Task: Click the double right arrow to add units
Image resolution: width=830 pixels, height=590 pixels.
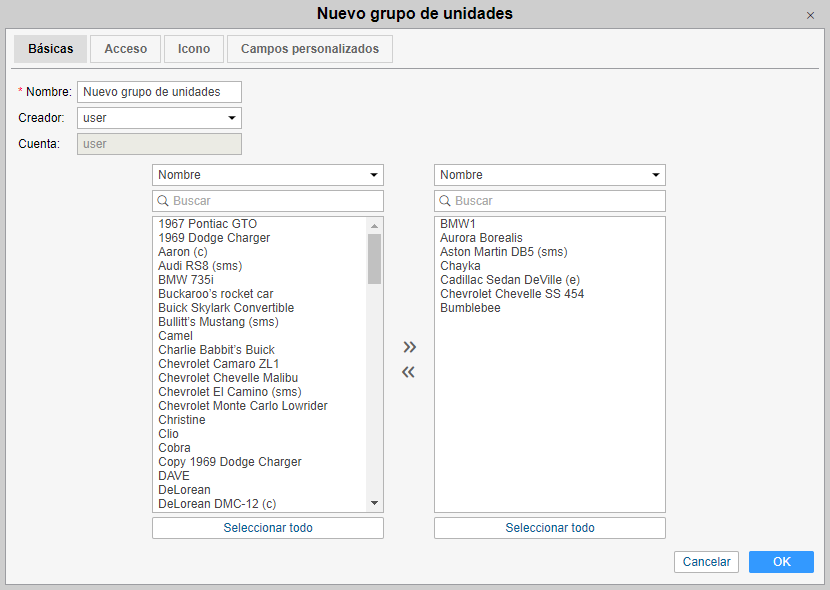Action: (x=408, y=347)
